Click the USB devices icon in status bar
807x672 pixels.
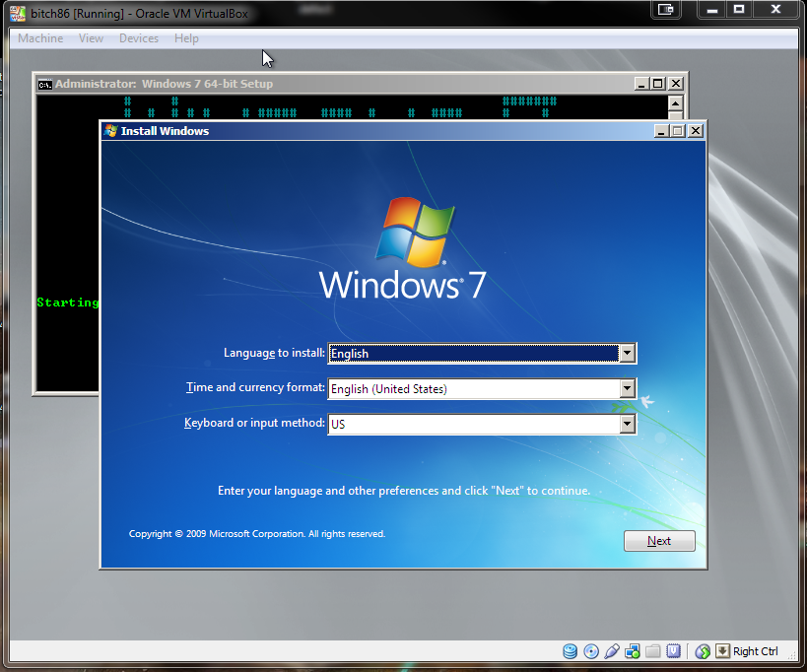[612, 651]
